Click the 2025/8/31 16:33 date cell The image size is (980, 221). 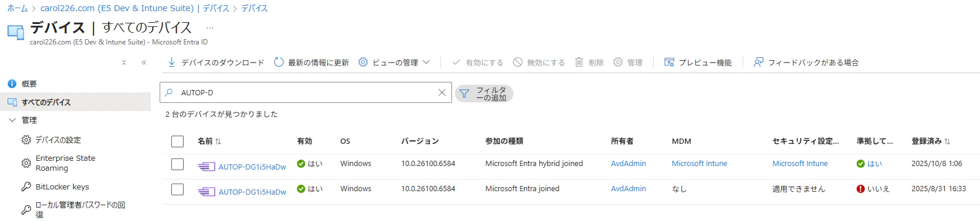(938, 189)
